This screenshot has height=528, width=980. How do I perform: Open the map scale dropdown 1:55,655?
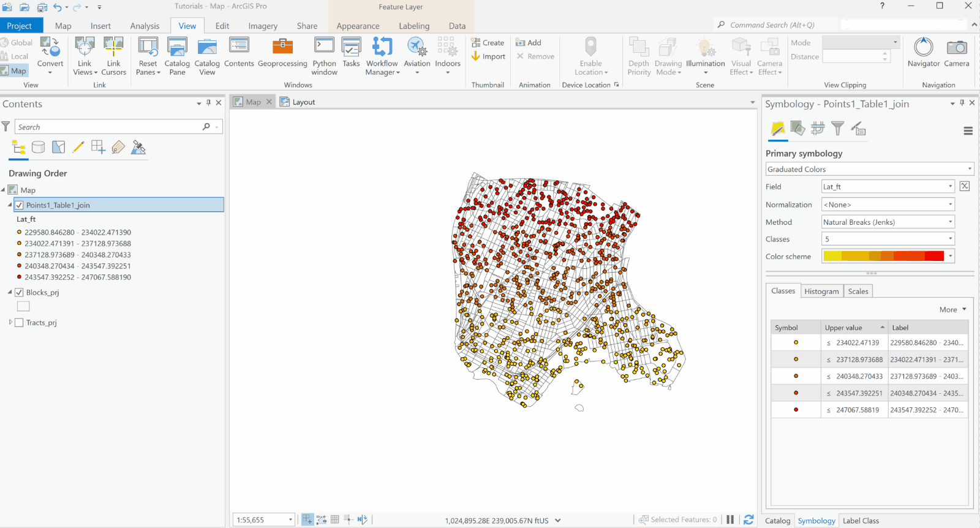[x=290, y=519]
